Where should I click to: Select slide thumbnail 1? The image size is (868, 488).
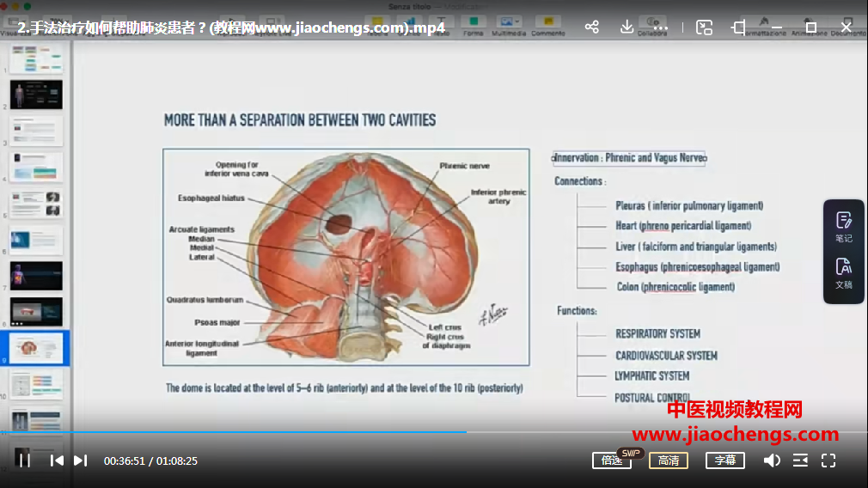(36, 59)
